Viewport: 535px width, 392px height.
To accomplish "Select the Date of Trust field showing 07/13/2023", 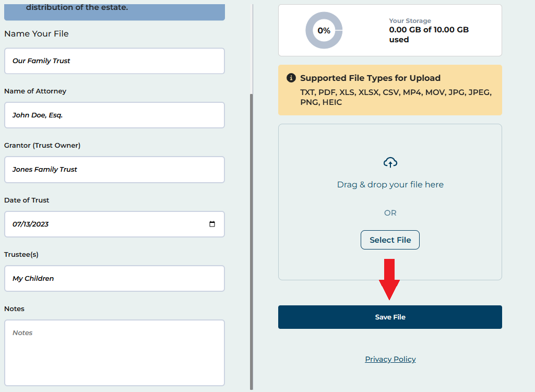I will [114, 224].
